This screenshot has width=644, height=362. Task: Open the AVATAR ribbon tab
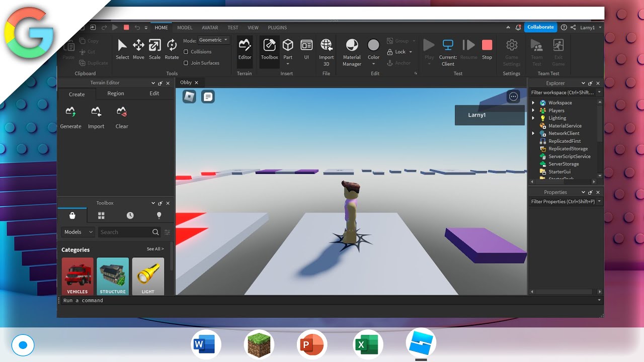pyautogui.click(x=210, y=28)
